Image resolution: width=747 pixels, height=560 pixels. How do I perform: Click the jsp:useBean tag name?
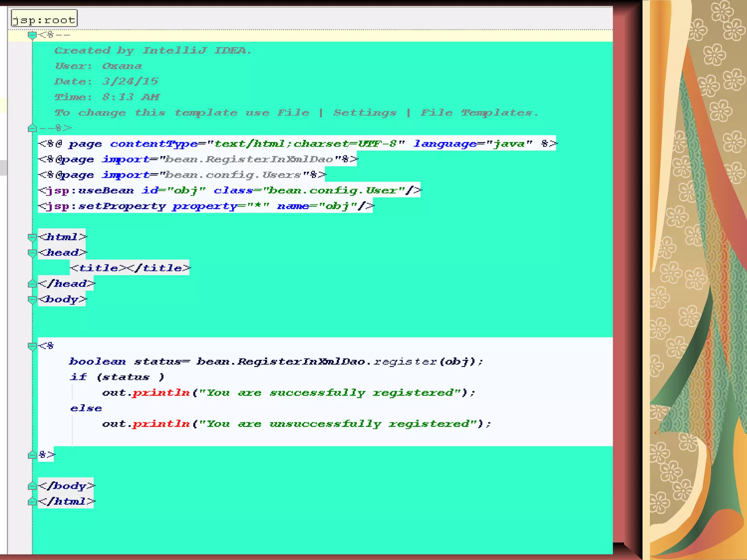point(90,190)
